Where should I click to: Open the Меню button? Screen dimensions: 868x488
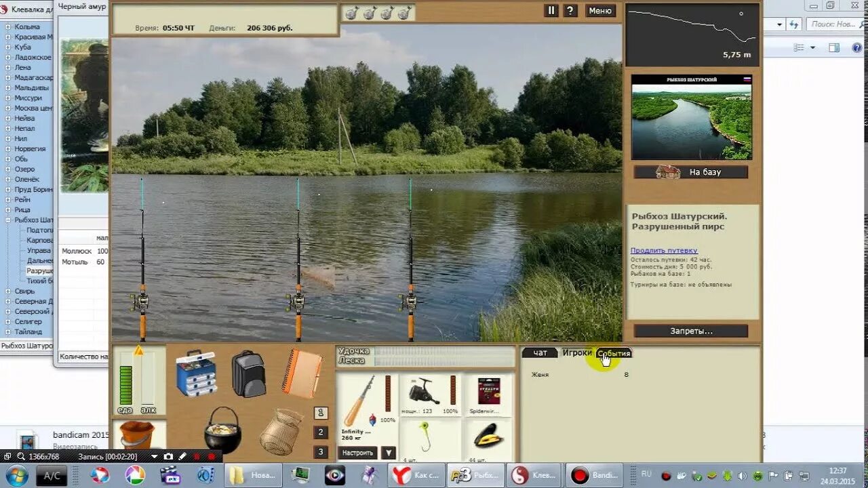coord(600,11)
